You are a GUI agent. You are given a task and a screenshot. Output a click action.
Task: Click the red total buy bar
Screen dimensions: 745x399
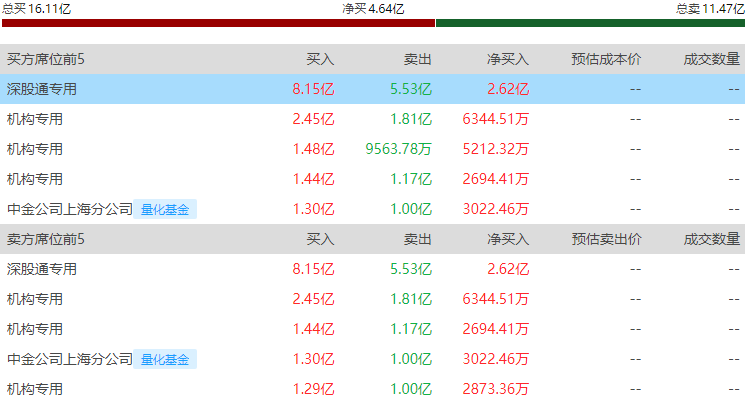(x=219, y=23)
